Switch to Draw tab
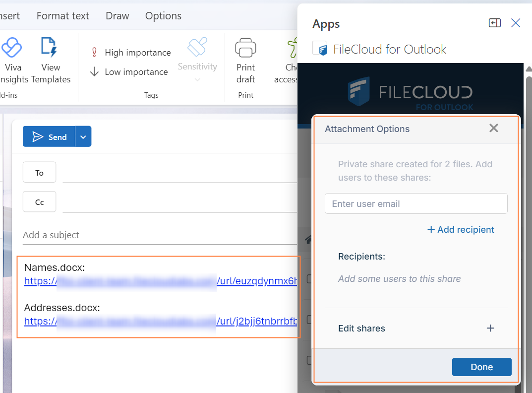This screenshot has height=393, width=532. [118, 16]
